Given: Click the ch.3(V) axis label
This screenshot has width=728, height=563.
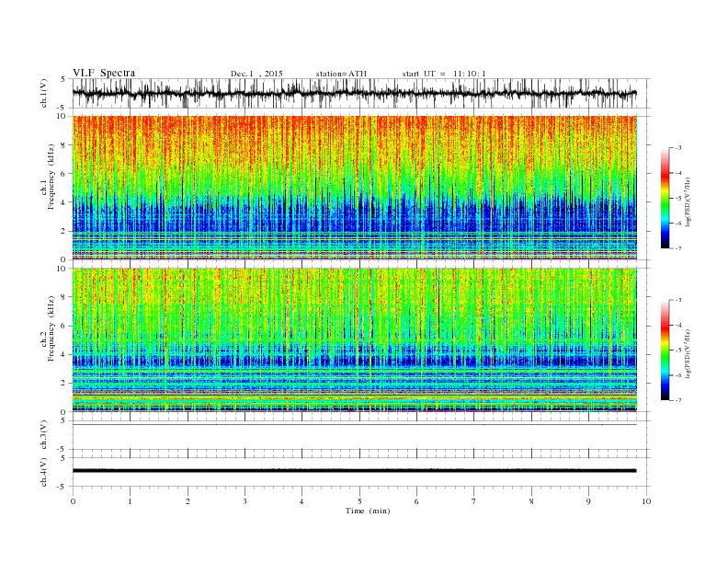Looking at the screenshot, I should [44, 434].
